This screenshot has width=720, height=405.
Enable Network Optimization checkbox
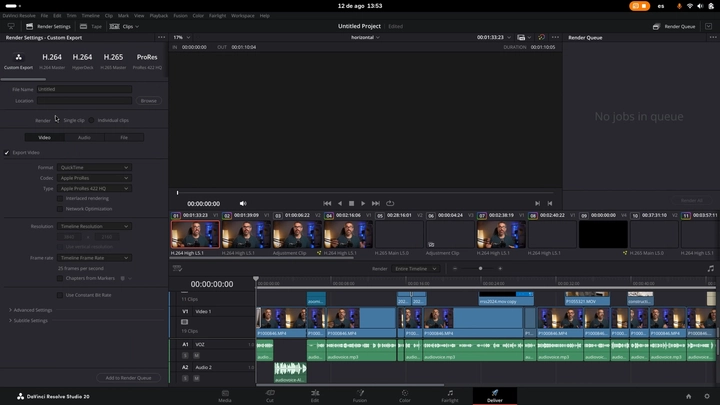coord(60,209)
